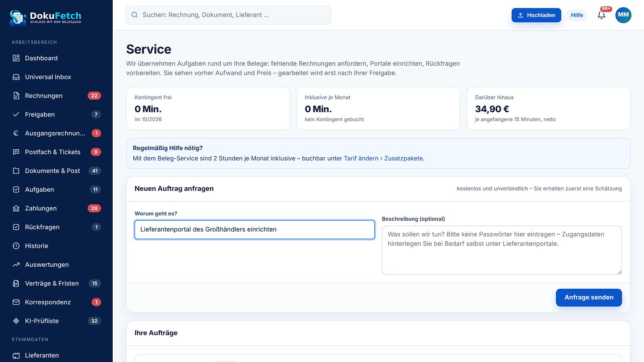Viewport: 644px width, 362px height.
Task: Click the Postfach & Tickets chat icon
Action: (x=16, y=152)
